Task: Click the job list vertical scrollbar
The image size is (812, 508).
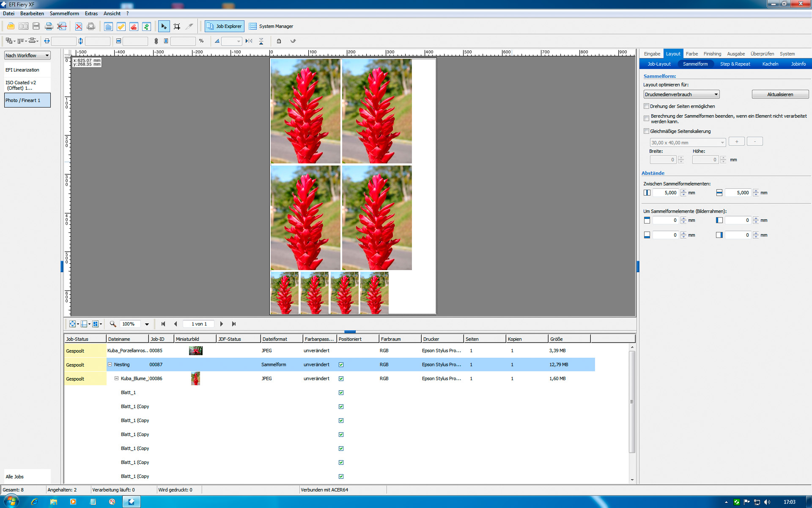Action: (x=632, y=402)
